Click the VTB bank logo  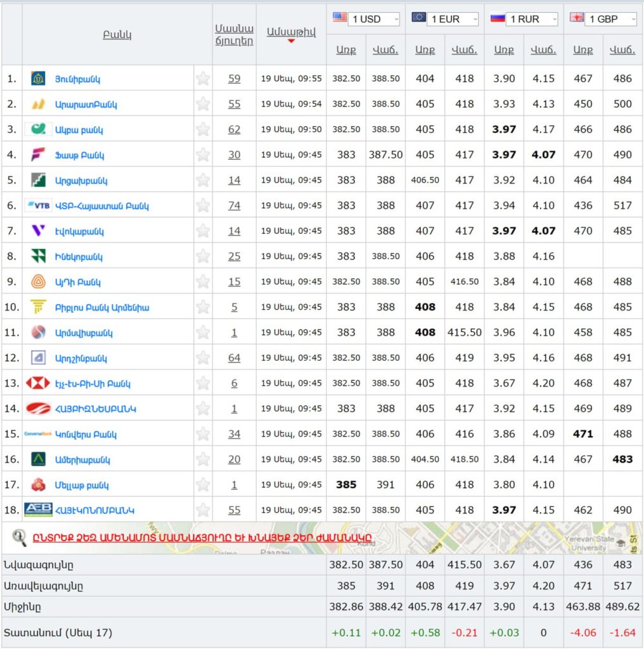(x=38, y=205)
